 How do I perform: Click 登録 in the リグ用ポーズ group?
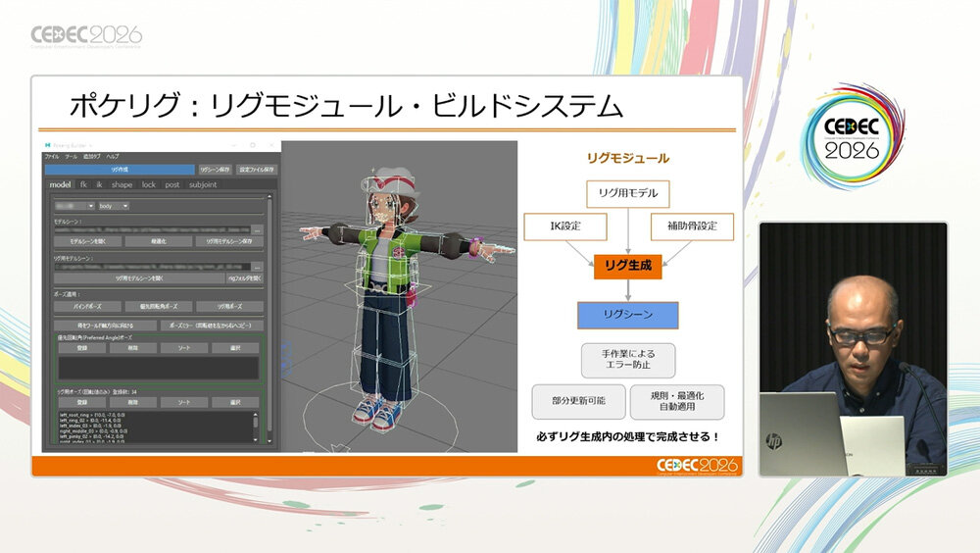coord(82,402)
